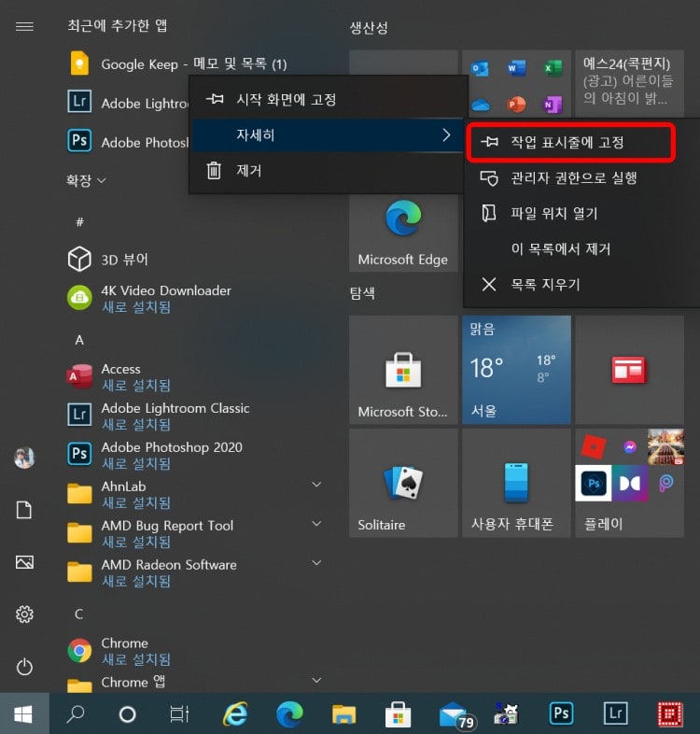Image resolution: width=700 pixels, height=734 pixels.
Task: Open the Solitaire tile
Action: coord(403,483)
